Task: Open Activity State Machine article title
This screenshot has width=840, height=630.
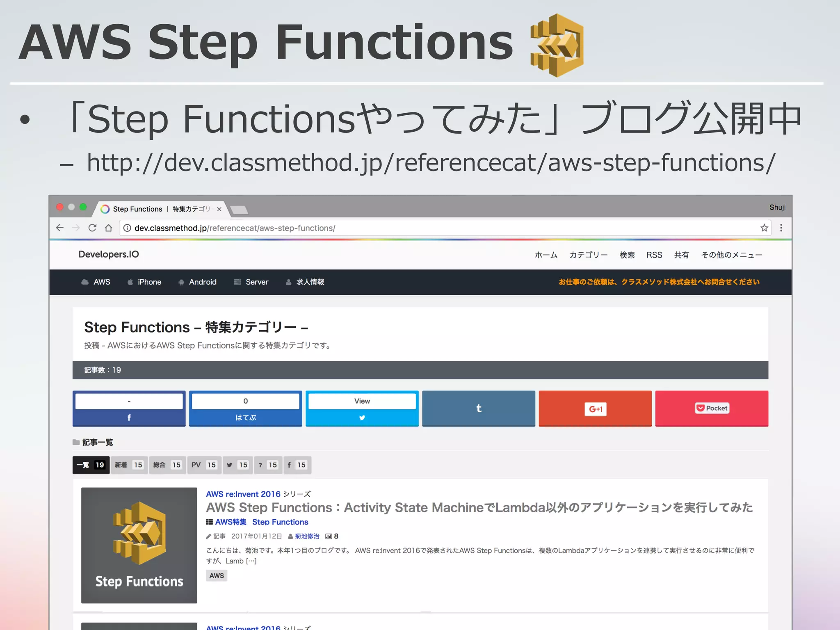Action: (479, 508)
